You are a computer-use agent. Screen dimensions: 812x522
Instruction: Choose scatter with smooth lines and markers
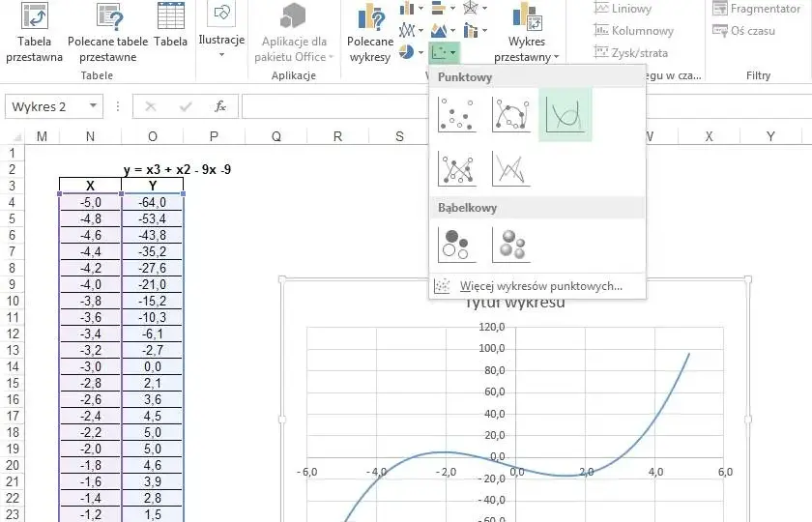coord(511,114)
